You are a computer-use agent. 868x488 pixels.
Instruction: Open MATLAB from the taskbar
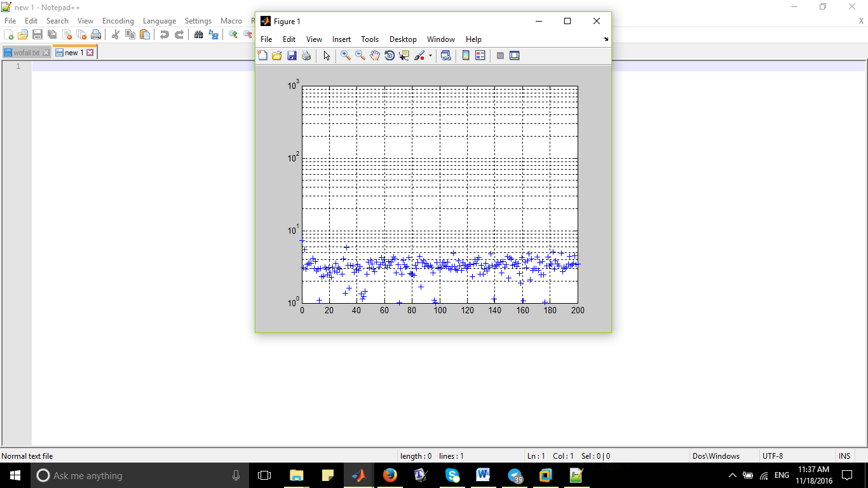pos(359,475)
